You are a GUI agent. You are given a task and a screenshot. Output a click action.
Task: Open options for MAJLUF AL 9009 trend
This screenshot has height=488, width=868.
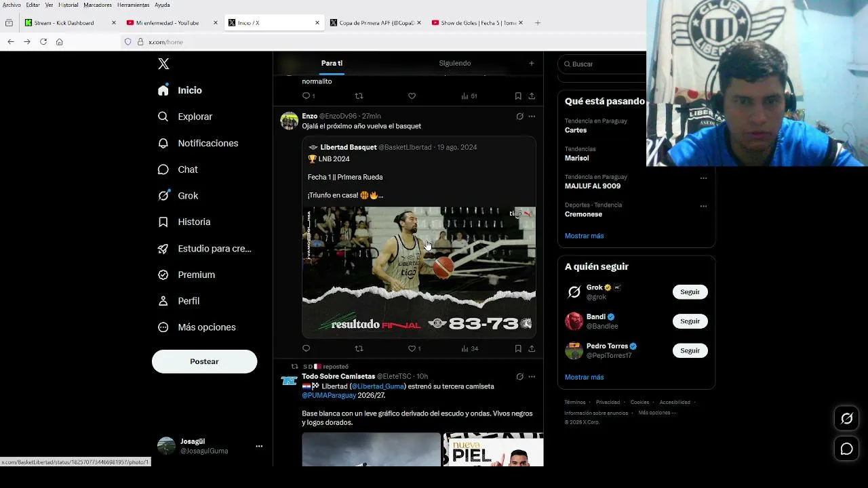coord(703,178)
